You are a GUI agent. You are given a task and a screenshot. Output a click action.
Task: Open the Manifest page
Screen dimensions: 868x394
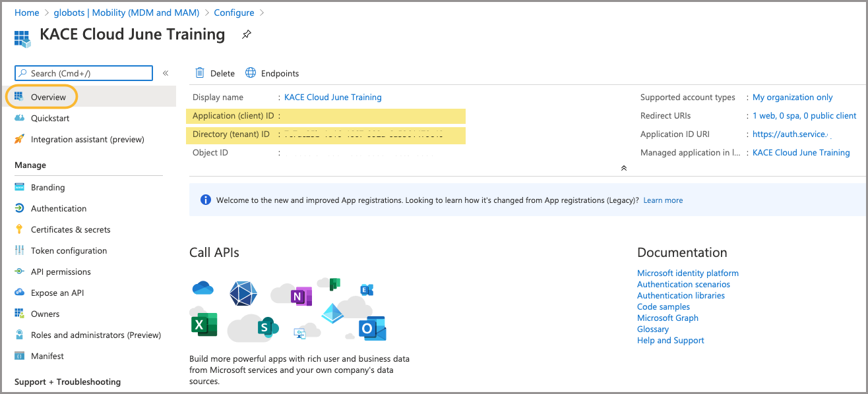[x=47, y=356]
